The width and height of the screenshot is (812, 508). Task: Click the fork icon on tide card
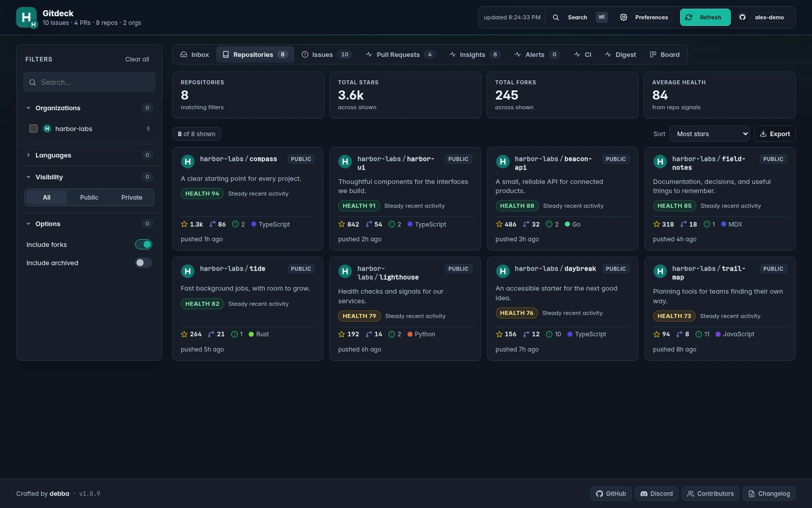(211, 334)
